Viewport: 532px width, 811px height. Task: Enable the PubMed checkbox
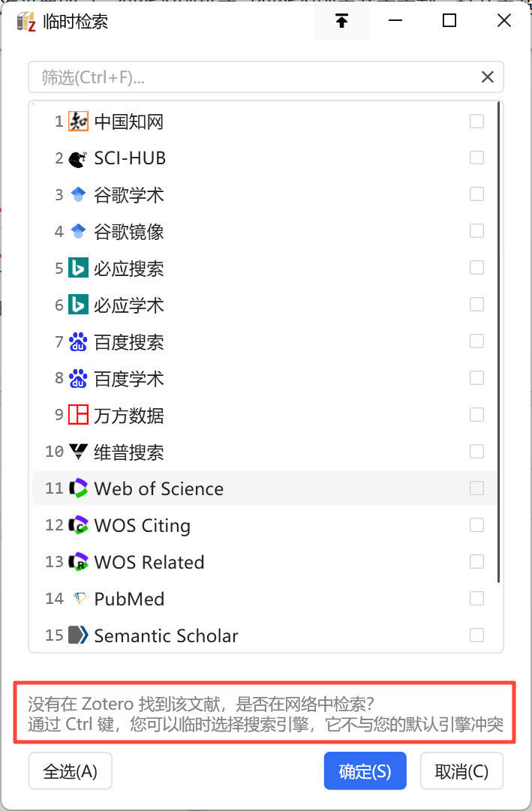tap(476, 599)
